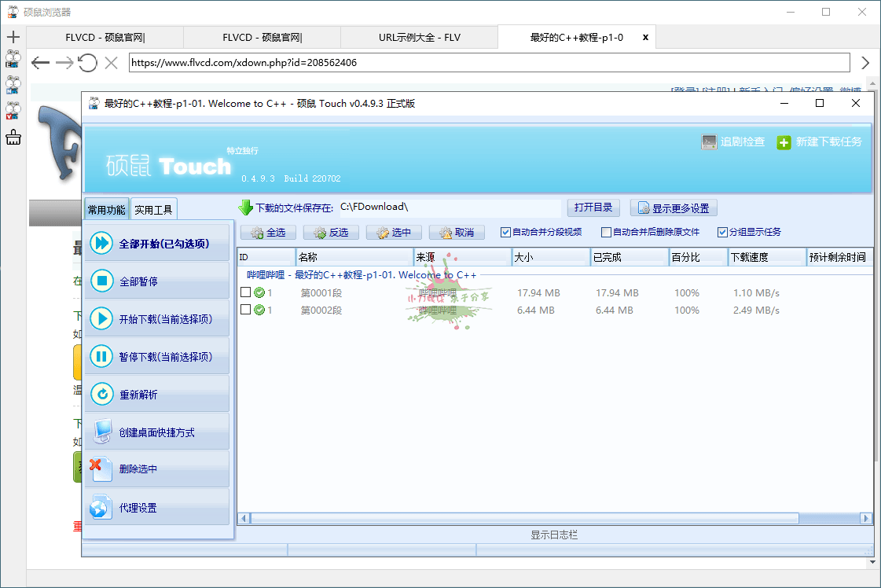Click the 全部开始 start-all icon
881x588 pixels.
pyautogui.click(x=101, y=244)
